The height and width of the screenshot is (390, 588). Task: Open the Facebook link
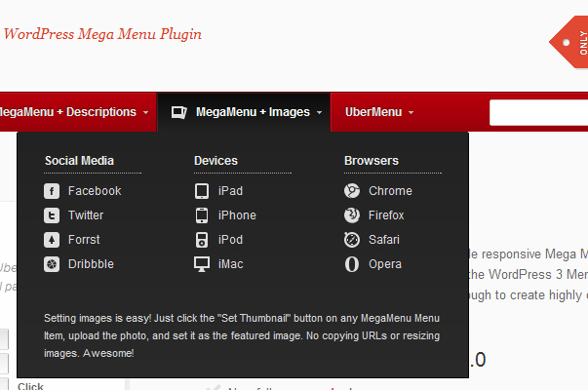coord(95,191)
